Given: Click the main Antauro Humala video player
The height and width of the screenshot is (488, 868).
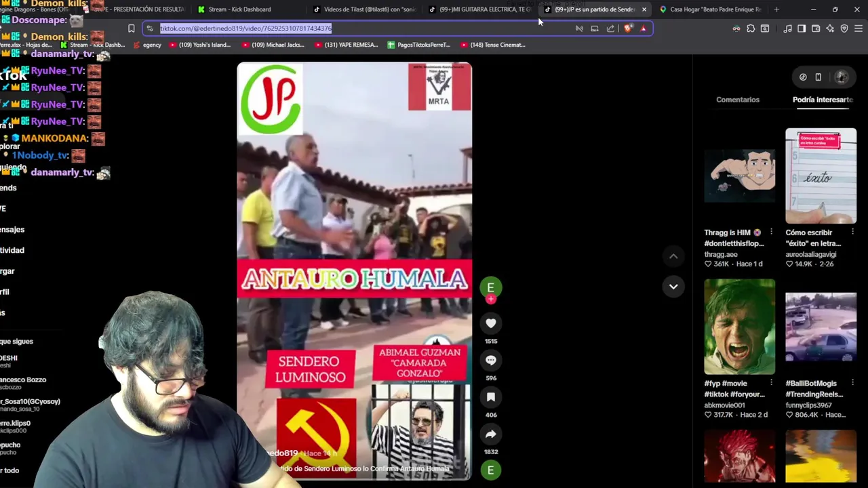Looking at the screenshot, I should click(354, 271).
